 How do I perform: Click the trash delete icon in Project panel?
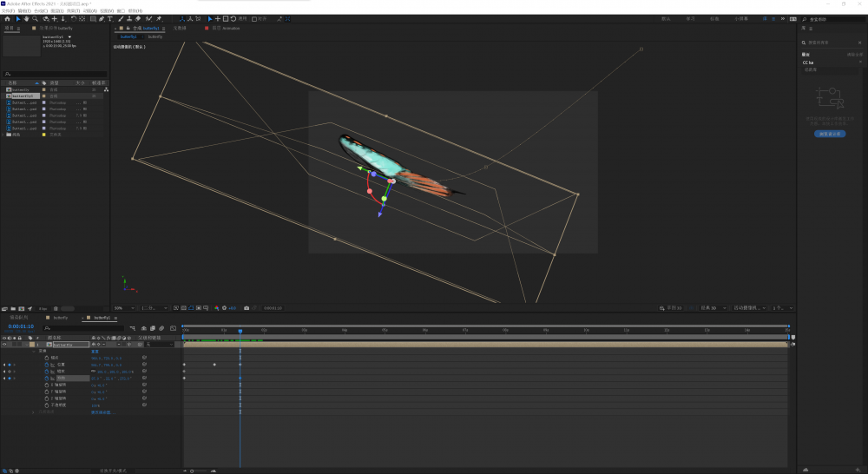56,308
